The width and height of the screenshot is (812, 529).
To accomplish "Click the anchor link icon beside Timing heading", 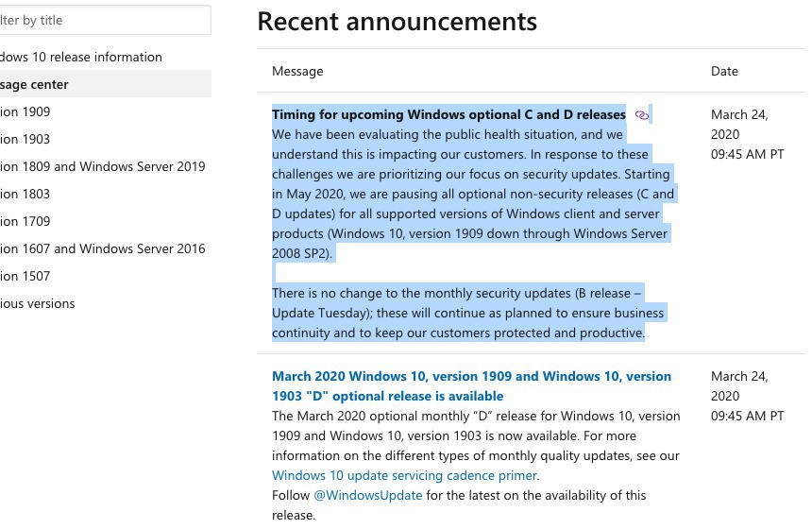I will coord(642,115).
